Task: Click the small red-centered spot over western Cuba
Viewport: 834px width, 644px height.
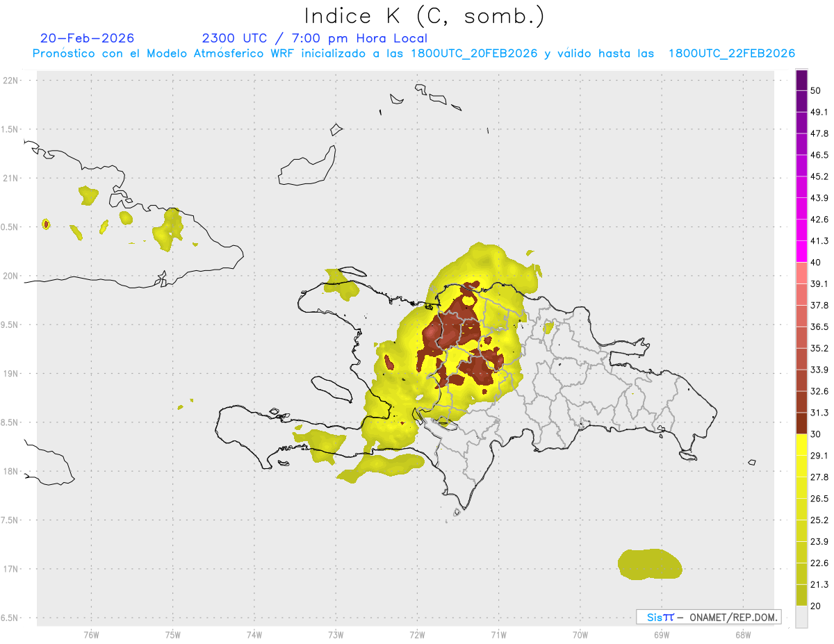Action: click(x=46, y=224)
